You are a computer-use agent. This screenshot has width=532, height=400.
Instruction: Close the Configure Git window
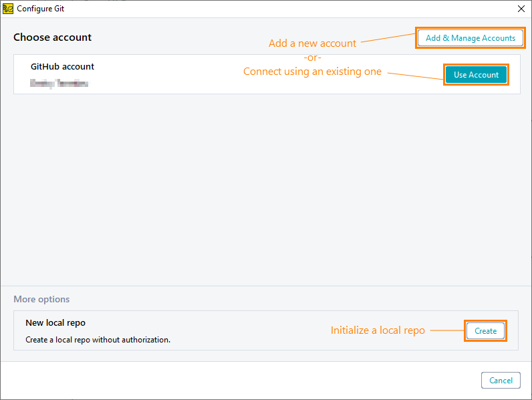[x=521, y=9]
